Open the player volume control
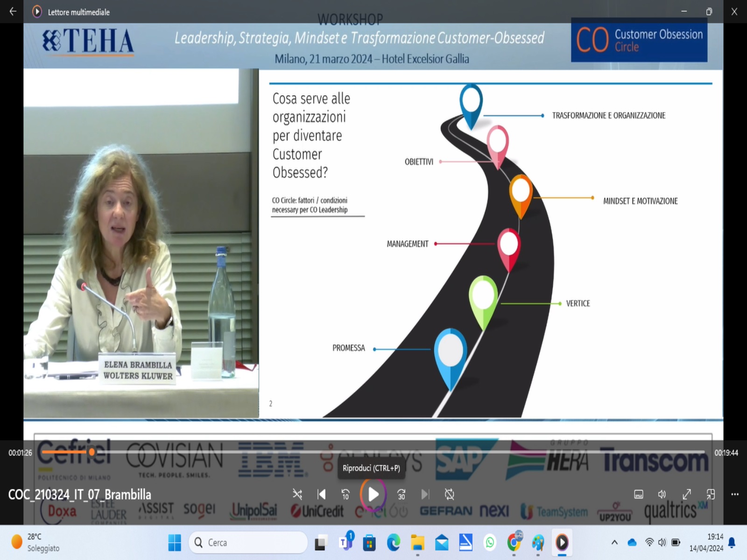 (662, 494)
